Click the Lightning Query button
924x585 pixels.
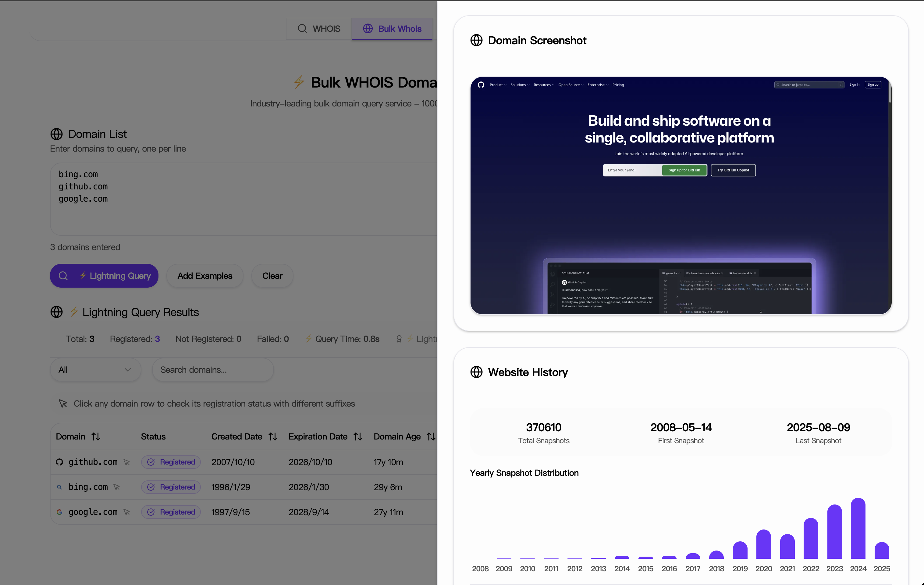[x=104, y=276]
